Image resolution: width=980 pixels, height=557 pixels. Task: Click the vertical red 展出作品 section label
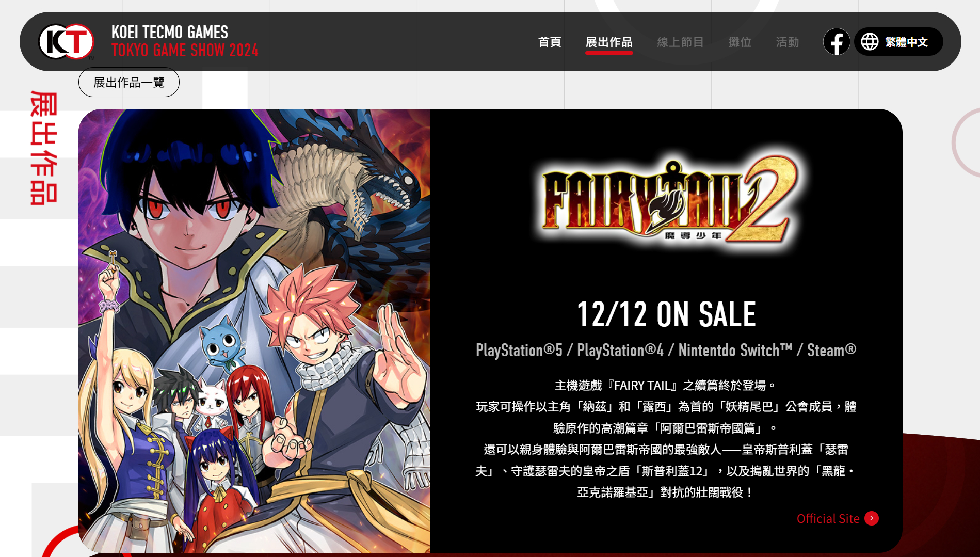43,148
